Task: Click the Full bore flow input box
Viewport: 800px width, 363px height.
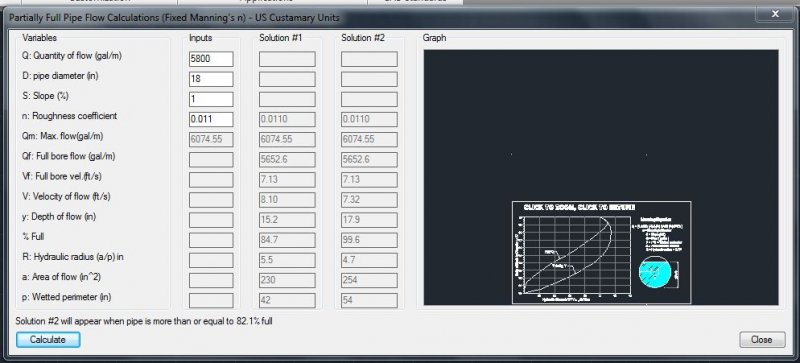Action: point(211,160)
